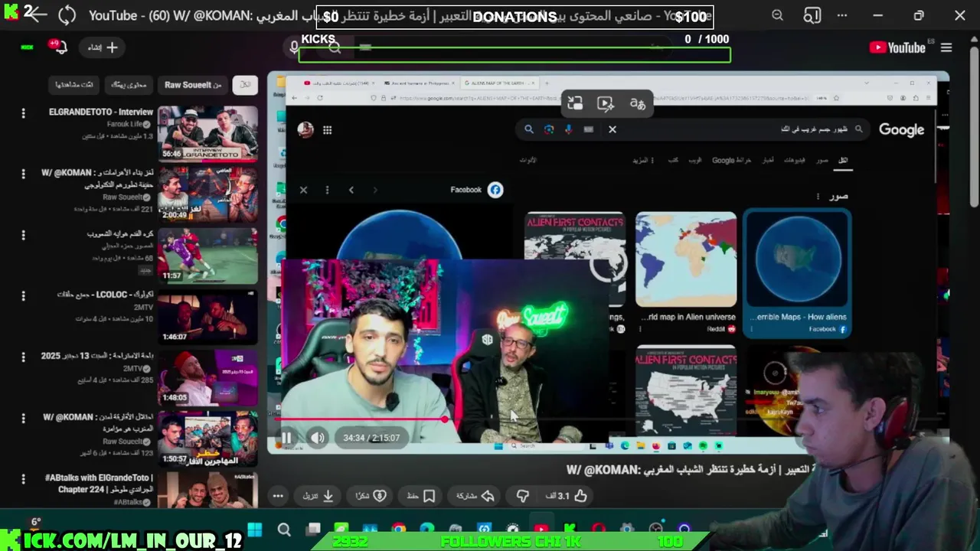The image size is (980, 551).
Task: Pause the YouTube video
Action: click(x=286, y=439)
